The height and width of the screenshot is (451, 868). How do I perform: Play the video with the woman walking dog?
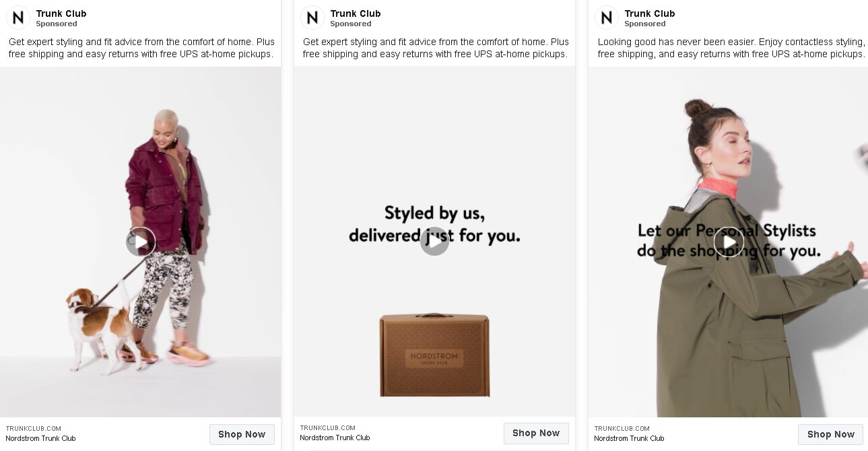pyautogui.click(x=140, y=242)
